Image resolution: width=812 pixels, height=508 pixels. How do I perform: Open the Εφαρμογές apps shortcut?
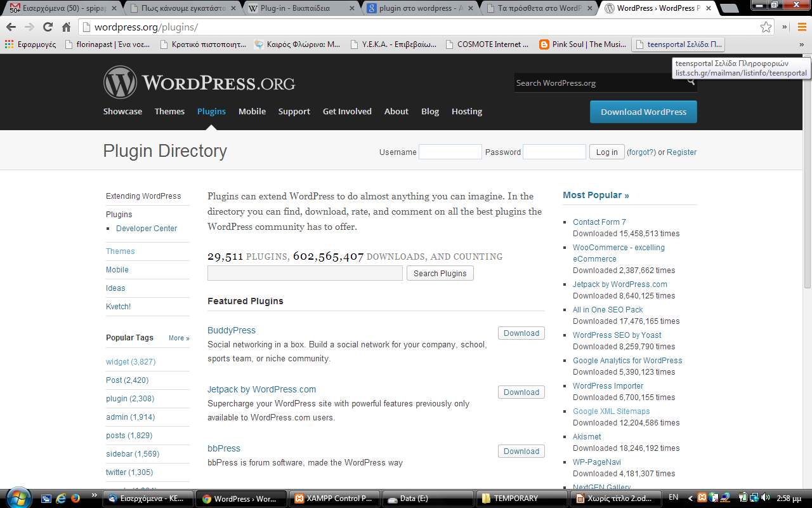pos(30,44)
